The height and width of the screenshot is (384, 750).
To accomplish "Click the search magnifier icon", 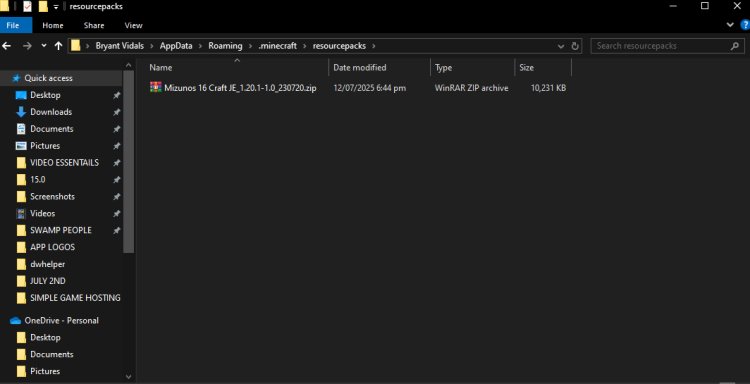I will pyautogui.click(x=735, y=46).
